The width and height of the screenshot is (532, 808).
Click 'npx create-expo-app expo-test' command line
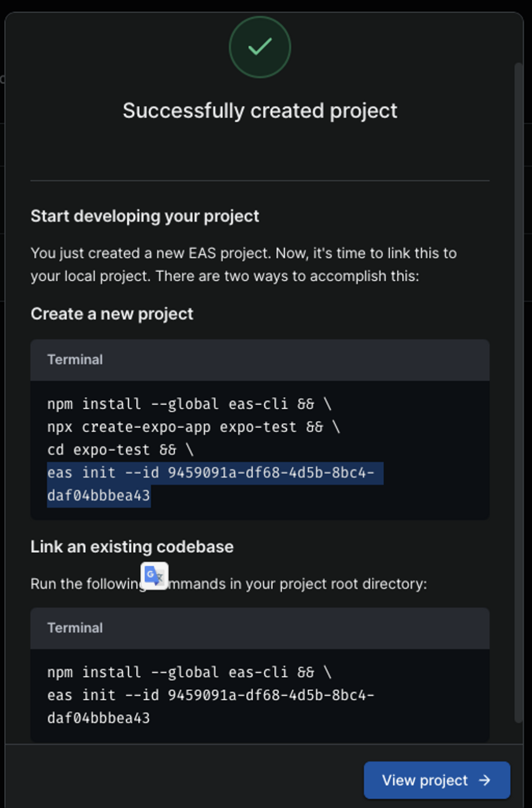193,427
